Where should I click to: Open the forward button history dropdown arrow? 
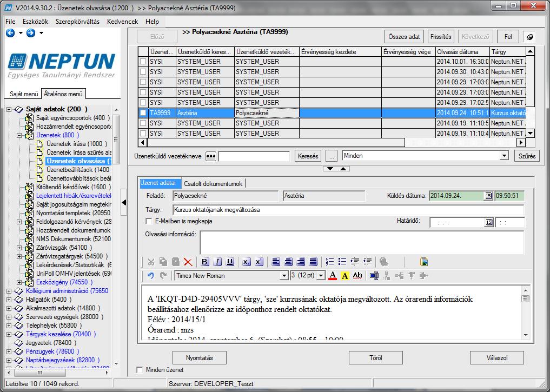[41, 33]
